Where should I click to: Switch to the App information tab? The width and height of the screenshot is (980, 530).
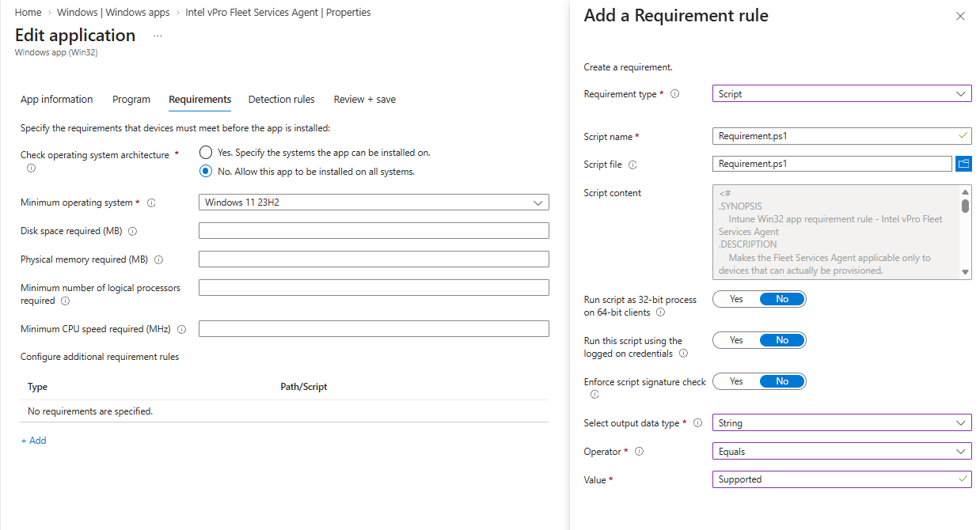tap(56, 100)
